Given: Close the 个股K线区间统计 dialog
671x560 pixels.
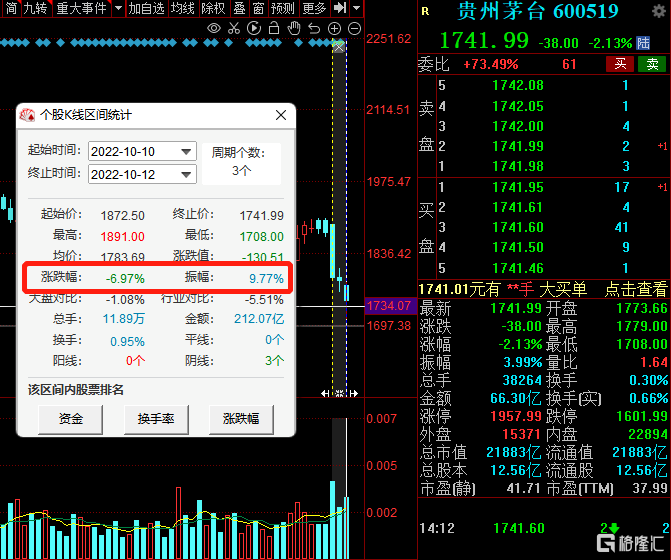Looking at the screenshot, I should pos(281,115).
